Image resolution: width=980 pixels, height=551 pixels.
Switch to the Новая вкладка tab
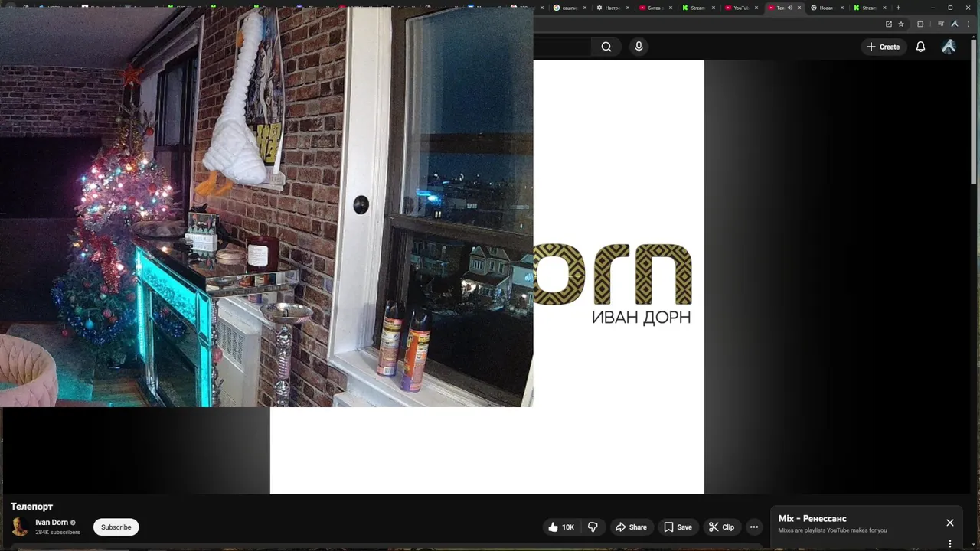point(826,8)
